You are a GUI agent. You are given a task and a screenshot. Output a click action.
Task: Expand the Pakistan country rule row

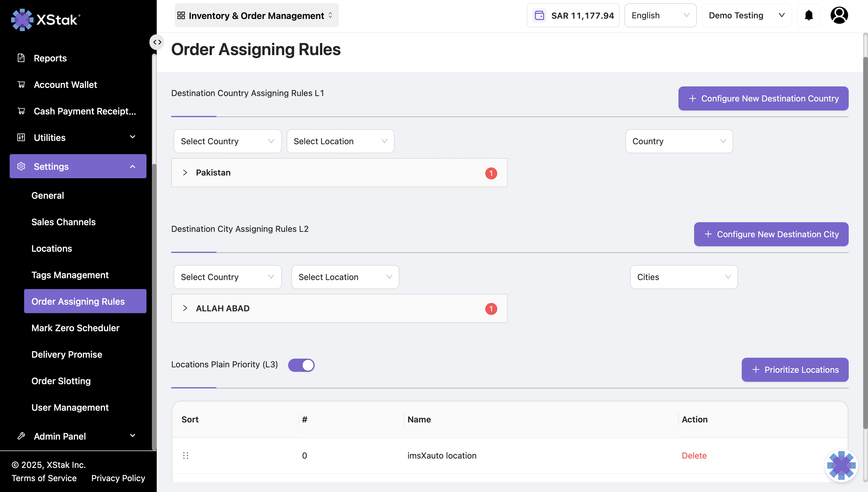click(x=185, y=173)
